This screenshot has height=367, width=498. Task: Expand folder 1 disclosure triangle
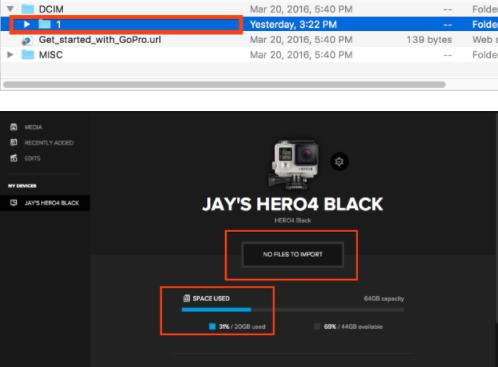[x=27, y=24]
